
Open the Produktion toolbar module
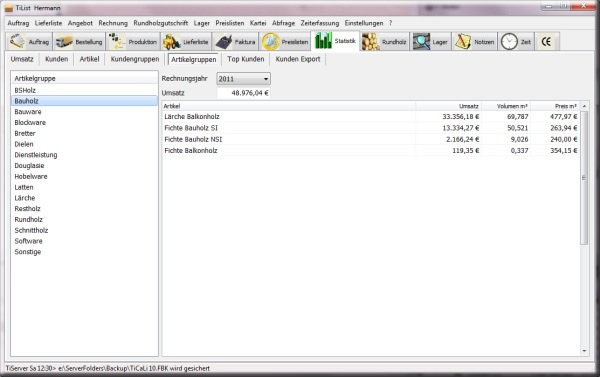133,42
